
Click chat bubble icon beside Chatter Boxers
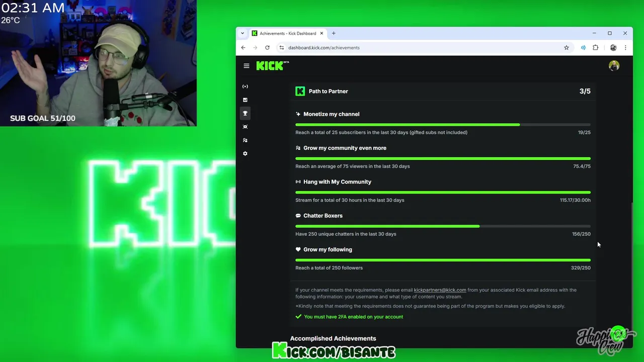(x=298, y=216)
